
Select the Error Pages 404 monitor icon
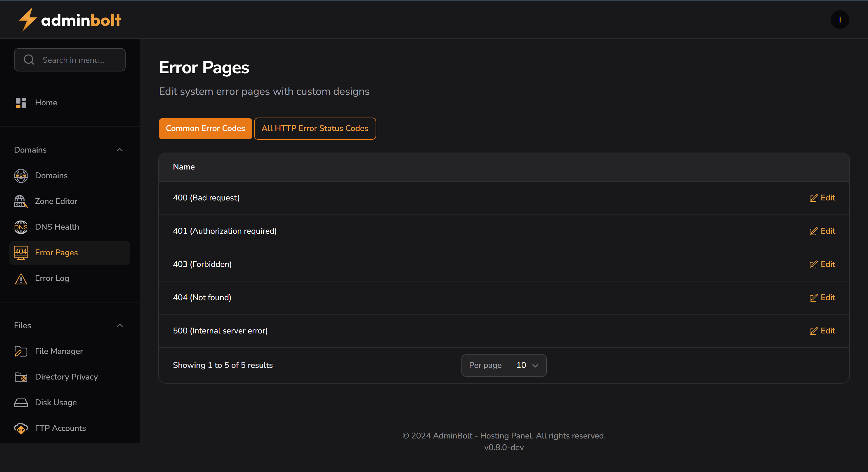tap(20, 253)
